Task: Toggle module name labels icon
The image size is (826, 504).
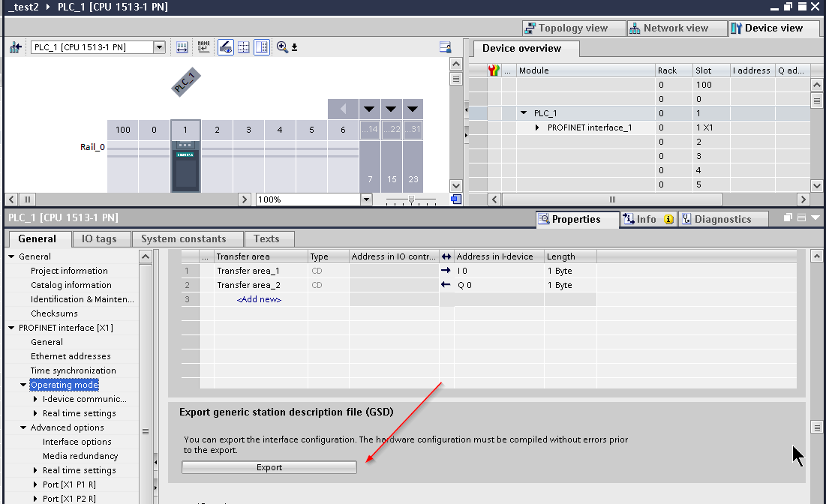Action: [204, 47]
